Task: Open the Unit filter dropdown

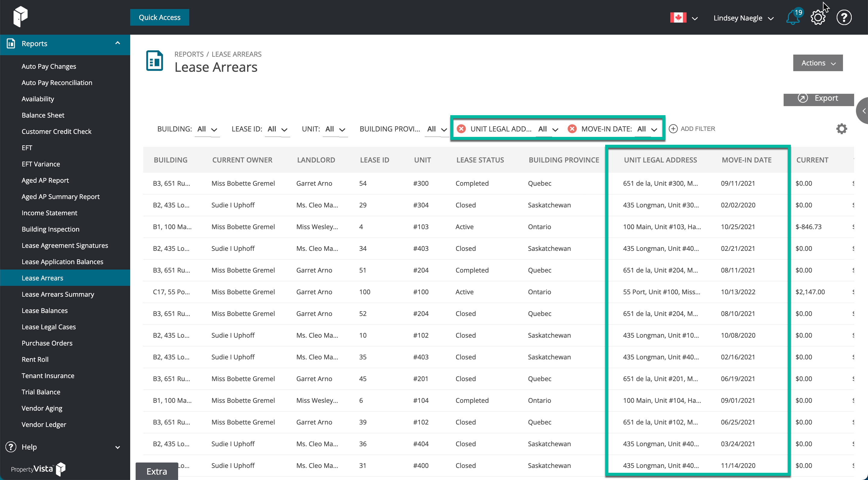Action: coord(335,129)
